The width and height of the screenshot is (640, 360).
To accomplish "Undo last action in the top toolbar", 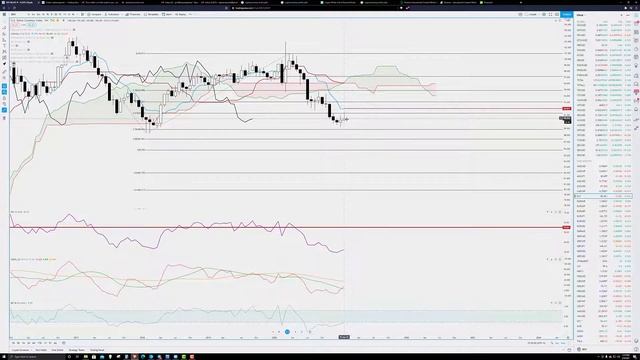I will [x=190, y=14].
